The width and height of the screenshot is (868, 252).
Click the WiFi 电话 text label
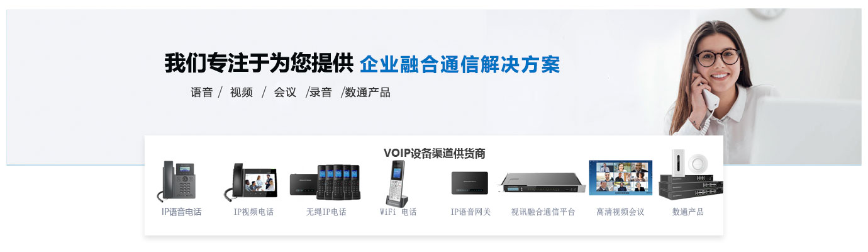398,212
